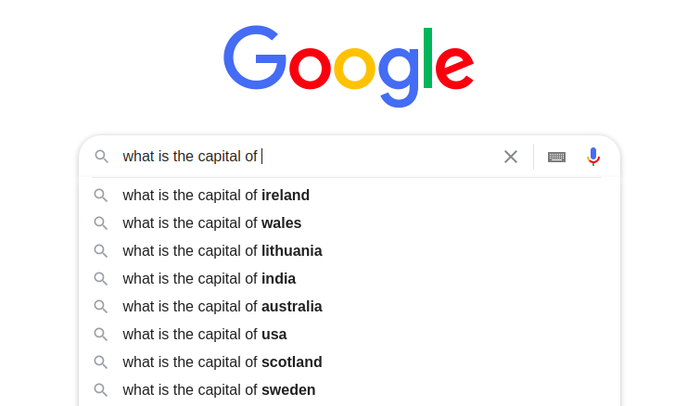Select the sweden autocomplete suggestion

350,390
